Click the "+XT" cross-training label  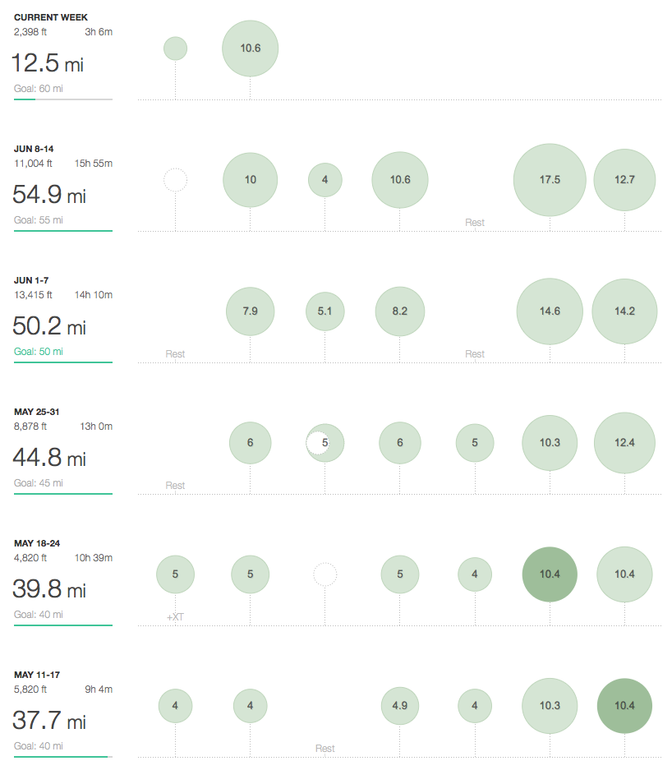click(175, 616)
